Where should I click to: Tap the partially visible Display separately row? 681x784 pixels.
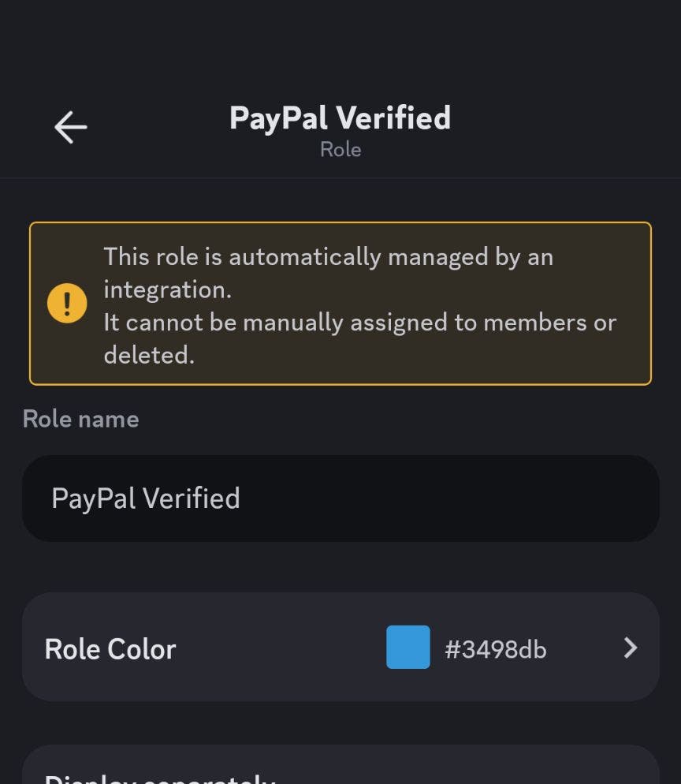tap(340, 769)
